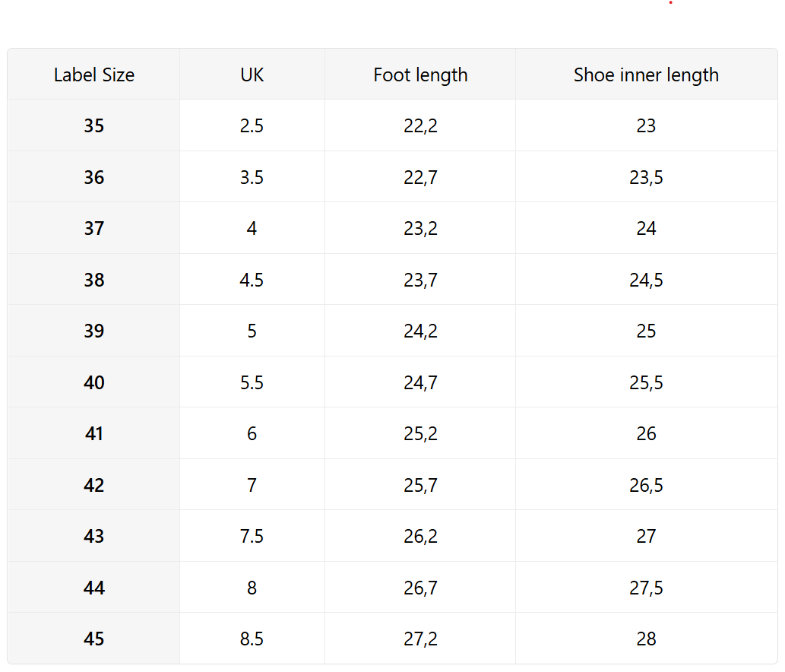This screenshot has width=785, height=672.
Task: Click UK size 5.5 cell
Action: 252,383
